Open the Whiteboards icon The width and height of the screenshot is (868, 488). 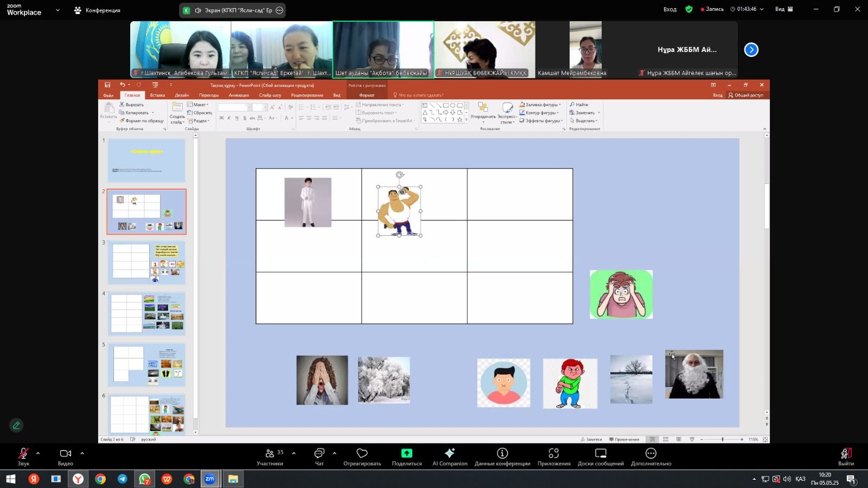coord(600,456)
